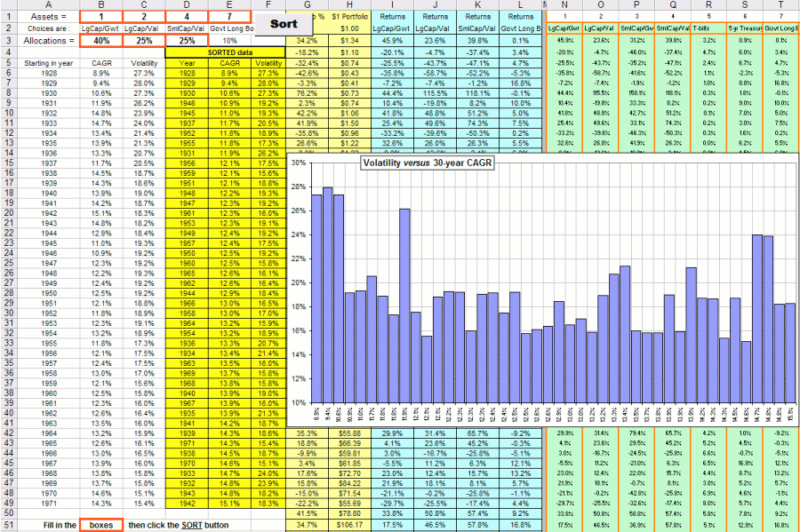Select the yellow 'Year' header cell
The width and height of the screenshot is (800, 532).
tap(187, 63)
